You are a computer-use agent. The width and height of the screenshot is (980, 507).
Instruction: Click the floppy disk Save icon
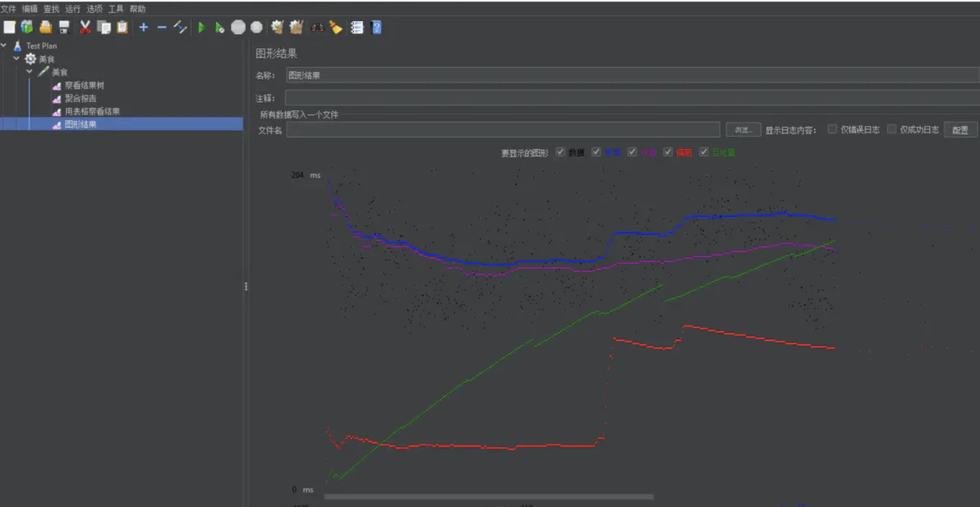(64, 27)
